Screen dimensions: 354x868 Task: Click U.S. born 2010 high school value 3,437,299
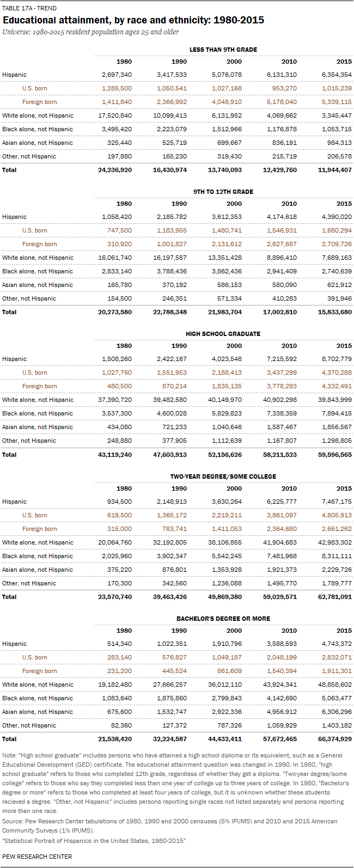280,372
